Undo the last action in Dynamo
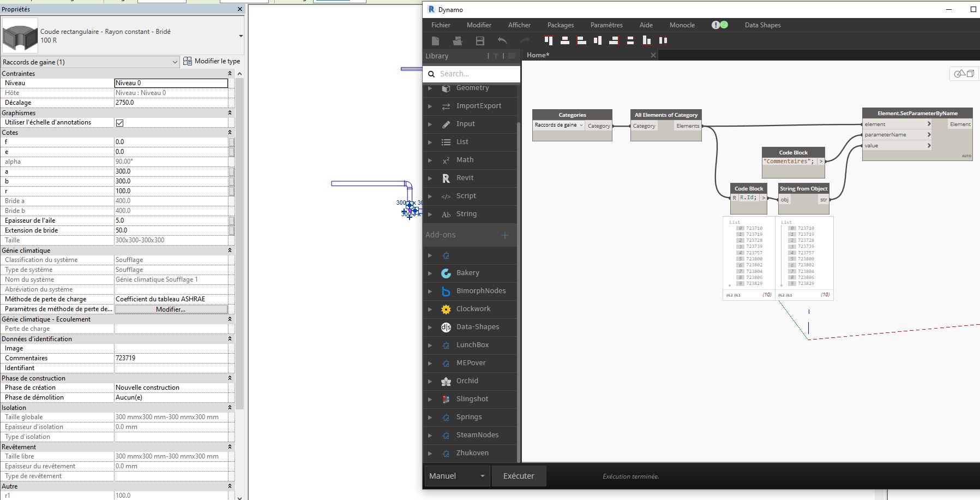 click(x=502, y=41)
